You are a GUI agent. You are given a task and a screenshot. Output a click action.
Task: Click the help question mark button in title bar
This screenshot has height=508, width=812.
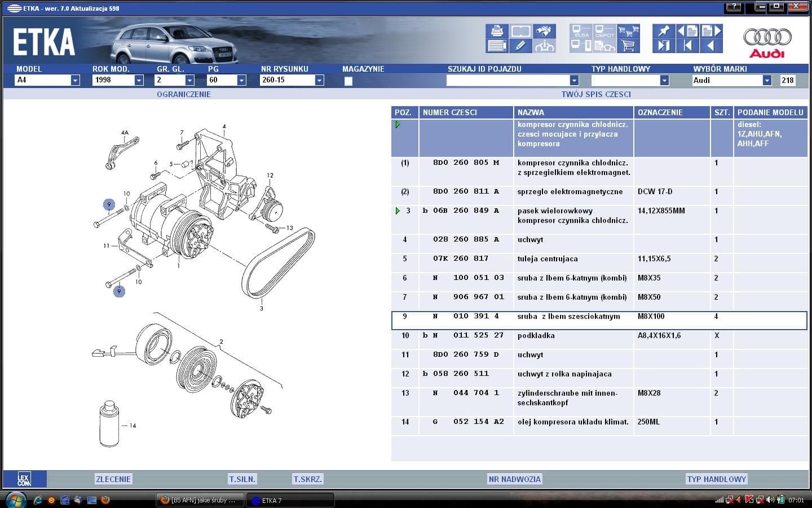tap(734, 7)
